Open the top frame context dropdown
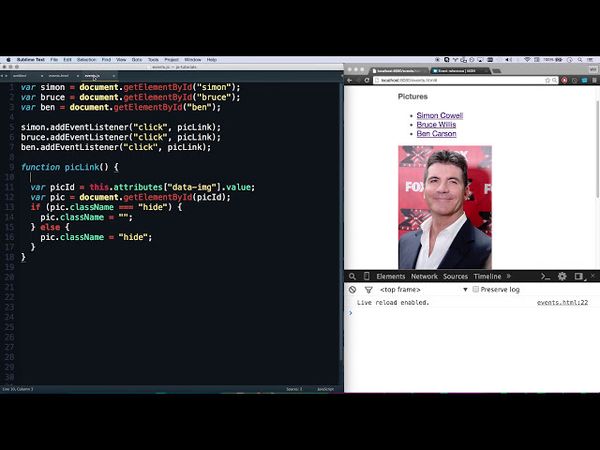This screenshot has height=450, width=600. click(x=424, y=290)
